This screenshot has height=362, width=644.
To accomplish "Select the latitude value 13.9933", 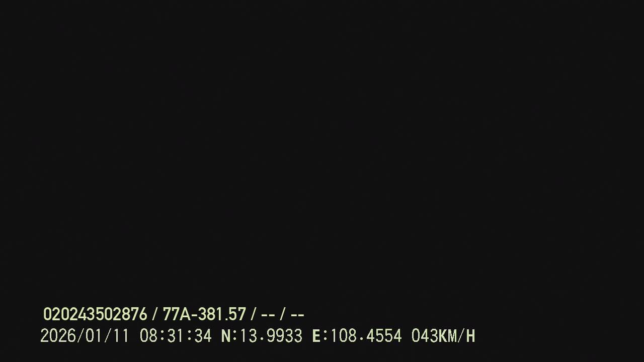I will [271, 336].
